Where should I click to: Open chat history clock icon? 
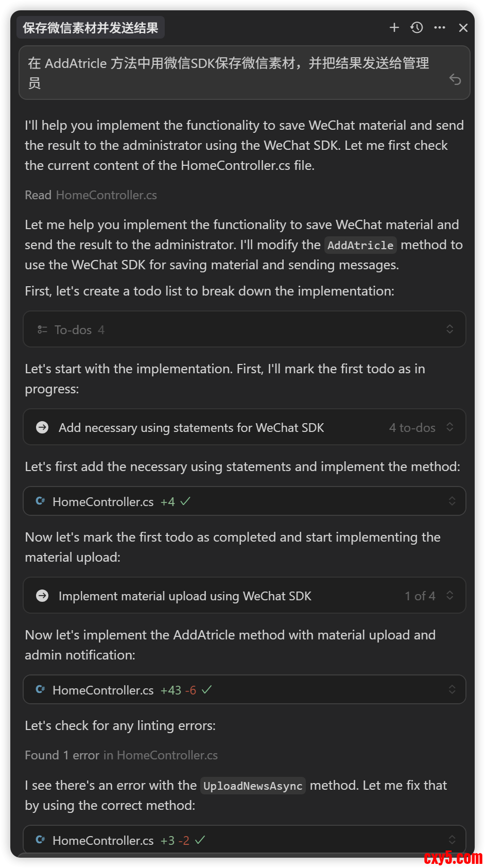pos(417,28)
